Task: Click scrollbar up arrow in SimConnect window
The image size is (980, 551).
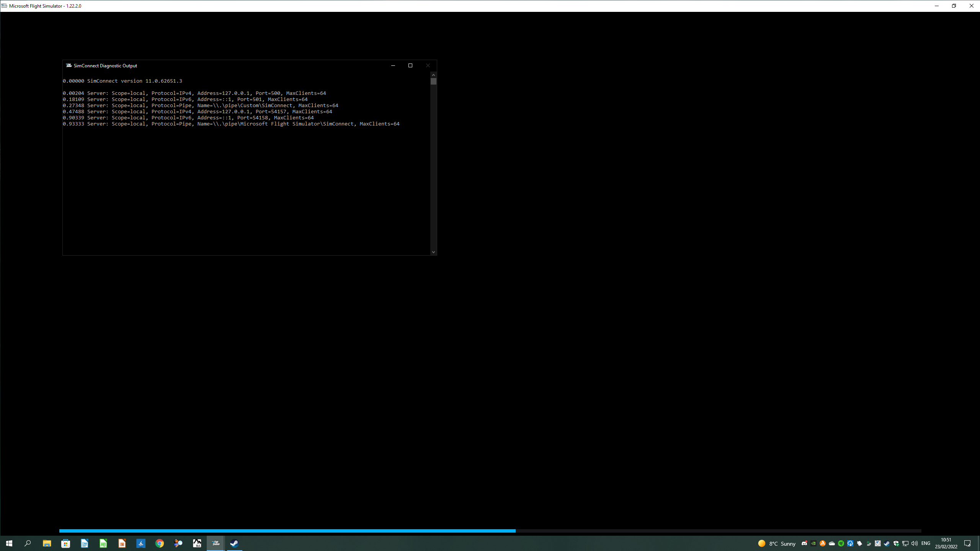Action: click(x=433, y=75)
